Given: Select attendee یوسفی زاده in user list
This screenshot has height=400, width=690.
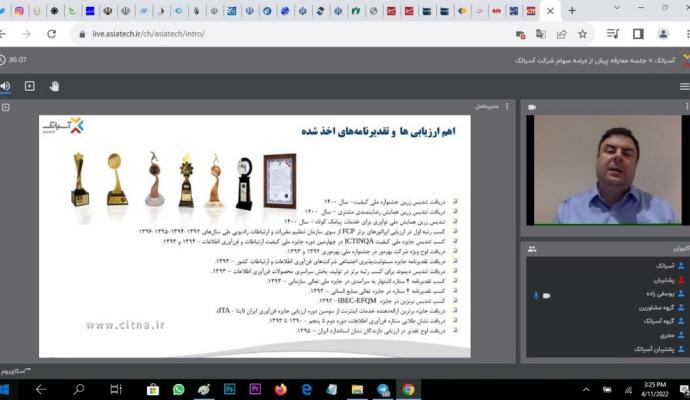Looking at the screenshot, I should pyautogui.click(x=658, y=294).
